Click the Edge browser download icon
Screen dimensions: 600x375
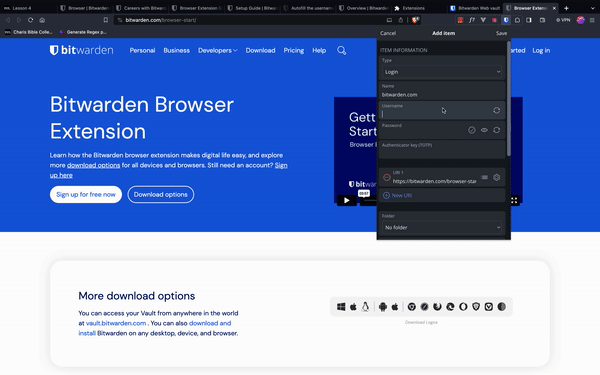coord(450,307)
